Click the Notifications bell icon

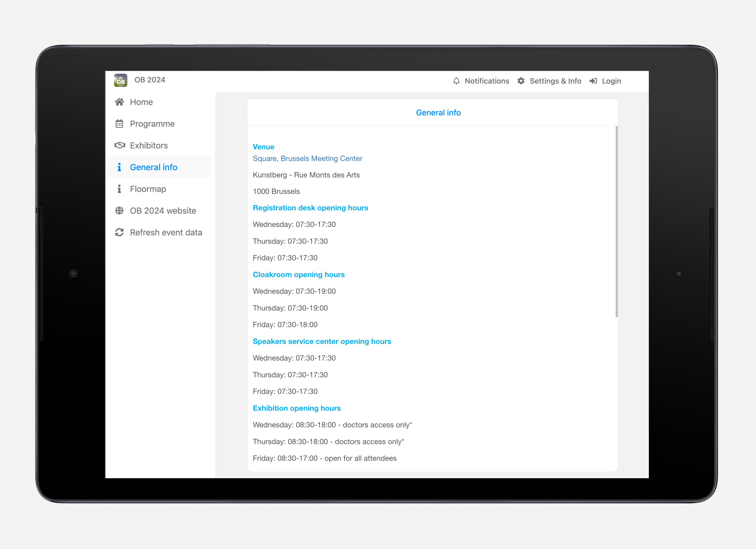(x=456, y=81)
